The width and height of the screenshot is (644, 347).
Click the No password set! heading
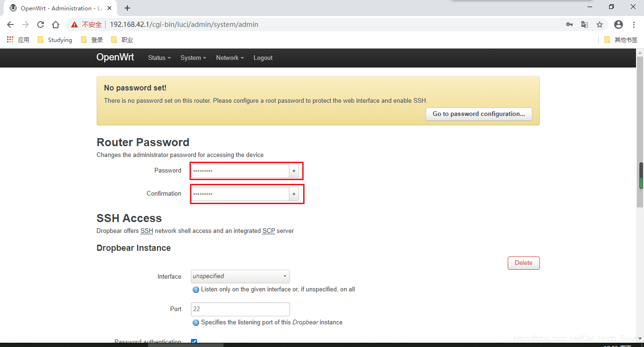tap(135, 88)
